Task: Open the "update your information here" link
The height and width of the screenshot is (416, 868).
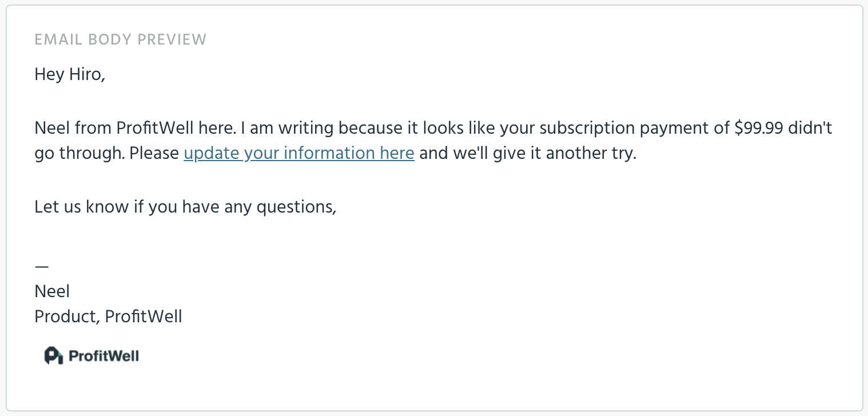Action: [299, 154]
